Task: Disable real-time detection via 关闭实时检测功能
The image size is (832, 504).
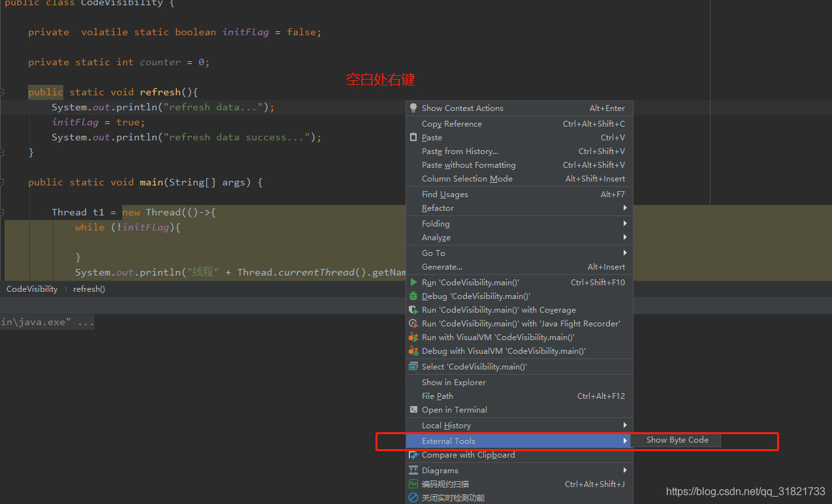Action: click(453, 498)
